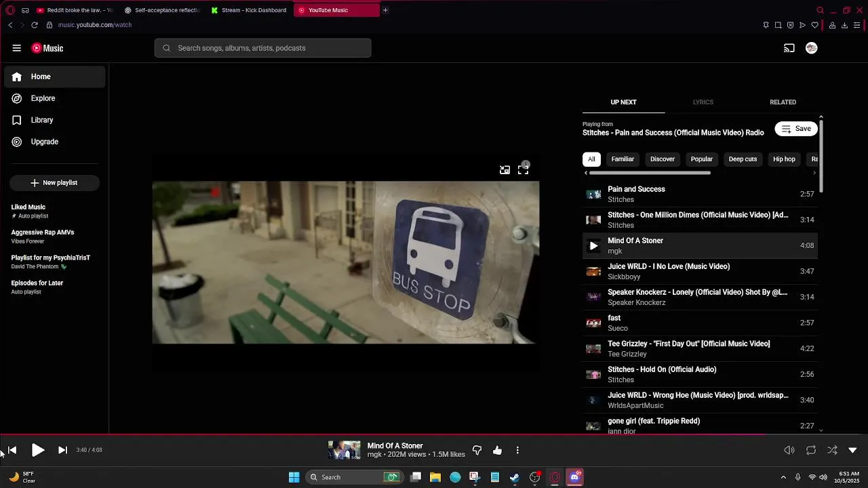Image resolution: width=868 pixels, height=488 pixels.
Task: Play Stitches - One Million Dimes track
Action: 700,220
